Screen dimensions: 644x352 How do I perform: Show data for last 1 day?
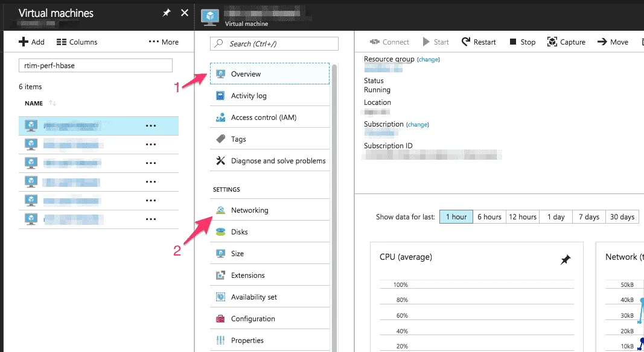[x=556, y=216]
